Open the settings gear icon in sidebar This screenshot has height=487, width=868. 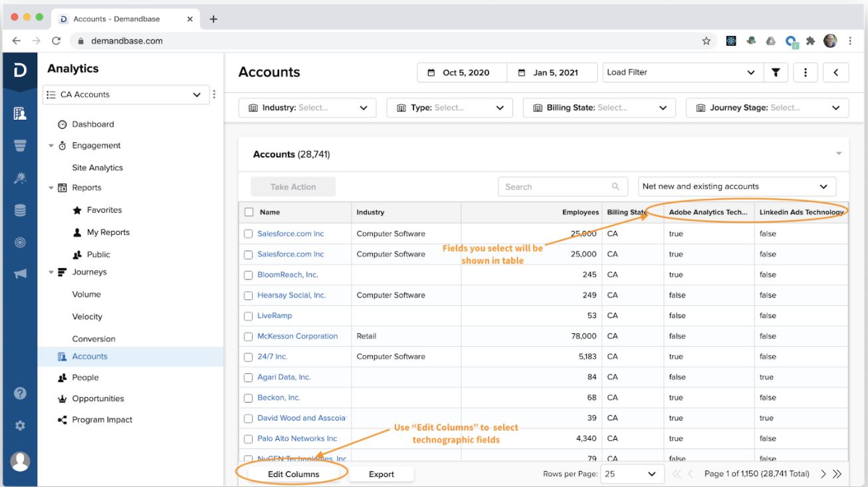20,425
